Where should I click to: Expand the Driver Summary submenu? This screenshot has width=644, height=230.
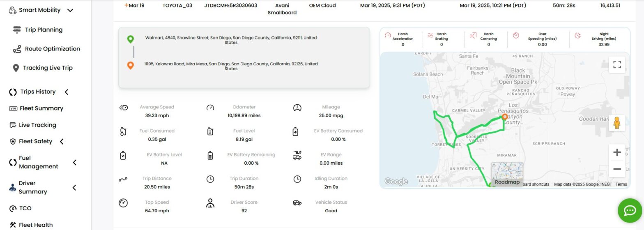point(75,188)
